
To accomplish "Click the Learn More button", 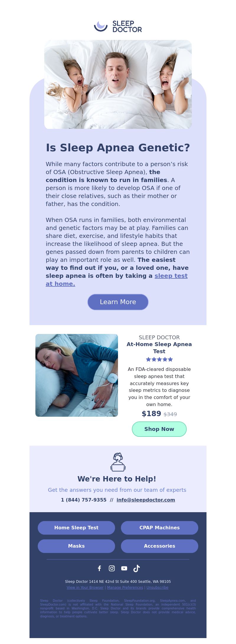I will [x=118, y=302].
